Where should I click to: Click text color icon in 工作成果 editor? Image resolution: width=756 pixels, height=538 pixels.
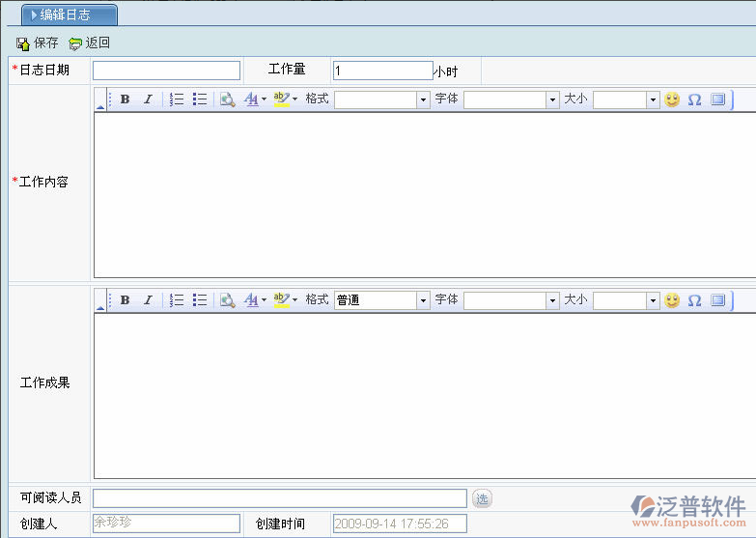pos(251,300)
